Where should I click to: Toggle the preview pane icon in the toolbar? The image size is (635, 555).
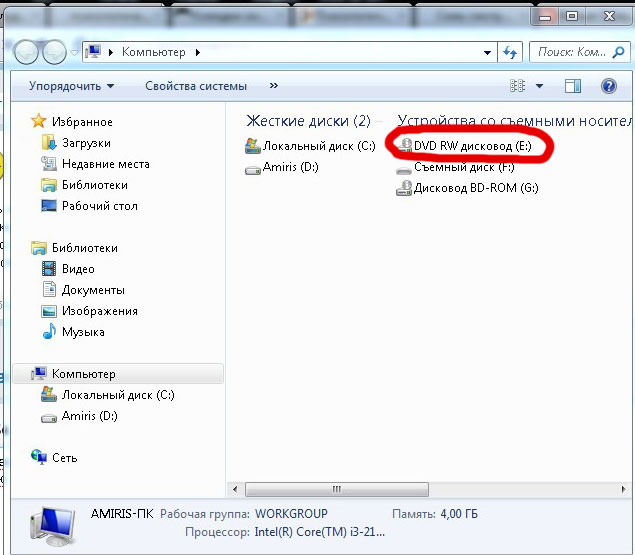click(x=573, y=86)
